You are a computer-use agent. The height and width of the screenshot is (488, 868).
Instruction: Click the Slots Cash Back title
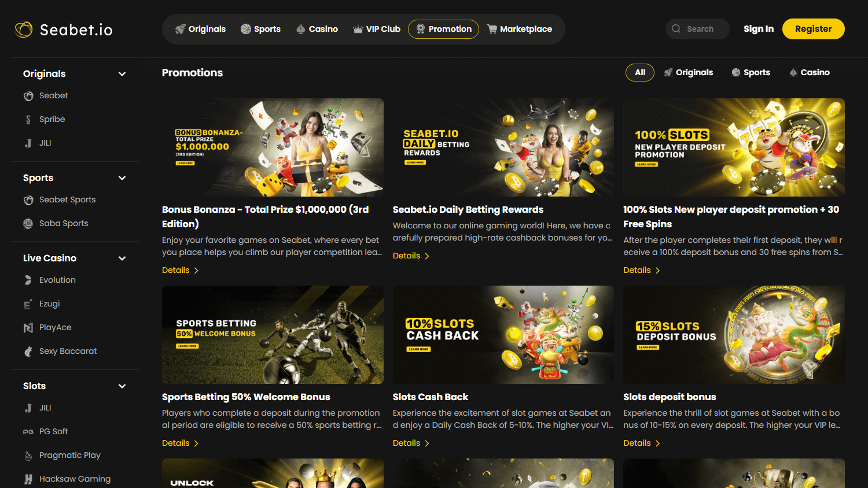(x=431, y=397)
